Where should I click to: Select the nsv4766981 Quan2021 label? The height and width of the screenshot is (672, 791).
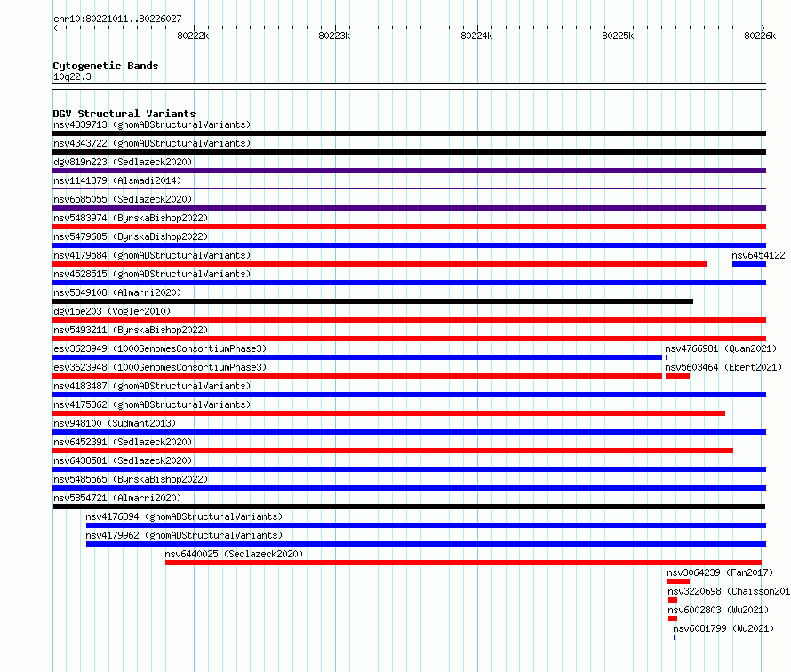pos(721,348)
